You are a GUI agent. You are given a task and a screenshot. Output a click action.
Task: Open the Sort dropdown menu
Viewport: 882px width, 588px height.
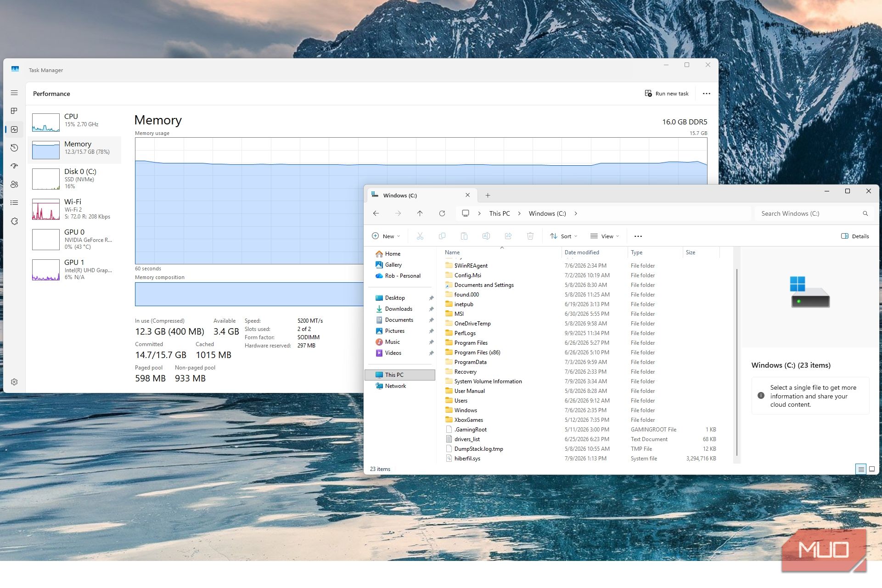click(x=563, y=236)
